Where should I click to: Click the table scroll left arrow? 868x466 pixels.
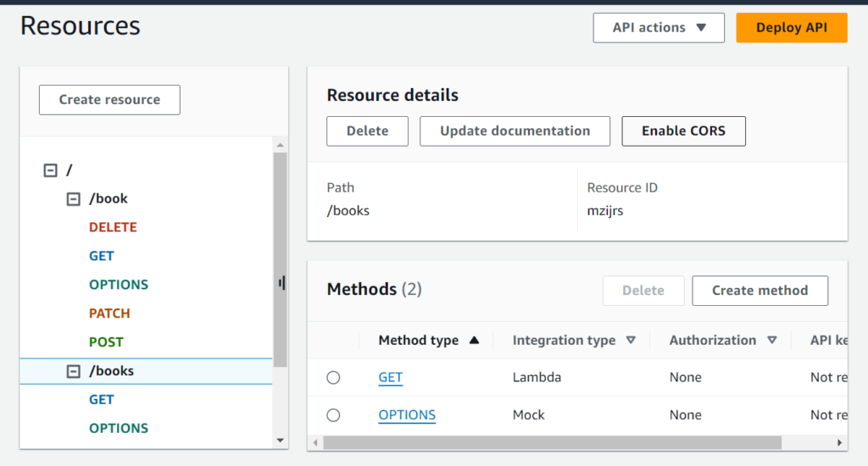tap(315, 442)
